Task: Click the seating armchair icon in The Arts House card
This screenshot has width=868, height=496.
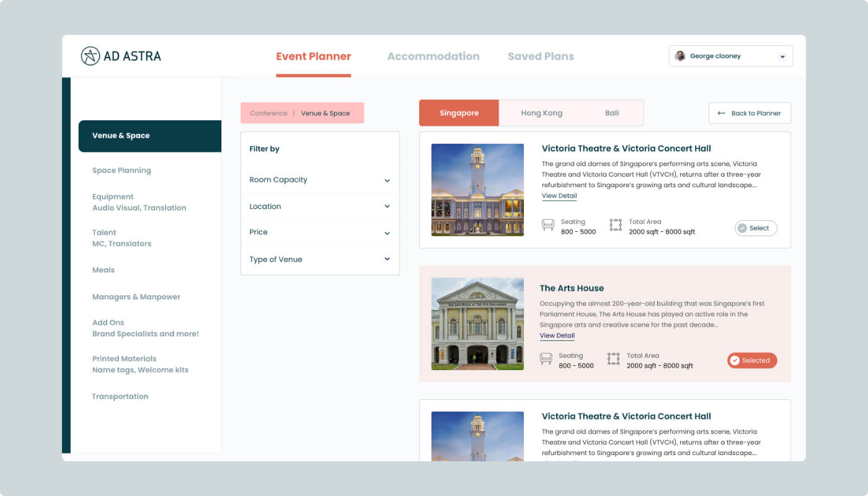Action: pyautogui.click(x=546, y=358)
